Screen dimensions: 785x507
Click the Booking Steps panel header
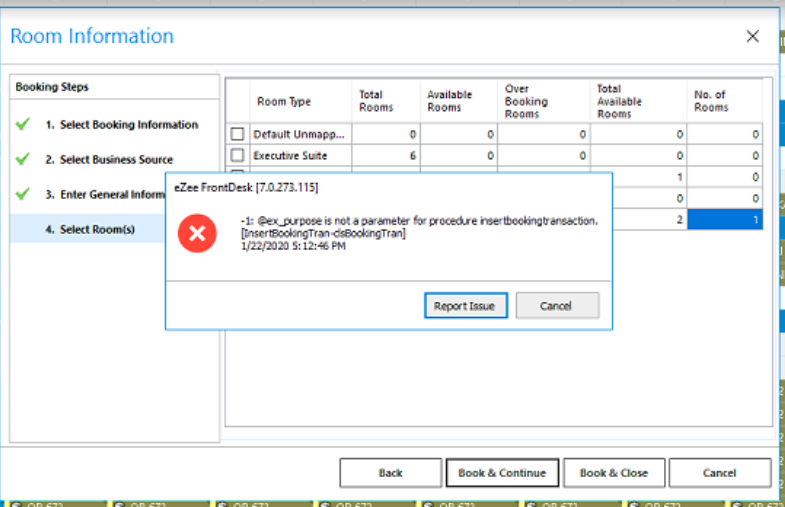tap(52, 87)
